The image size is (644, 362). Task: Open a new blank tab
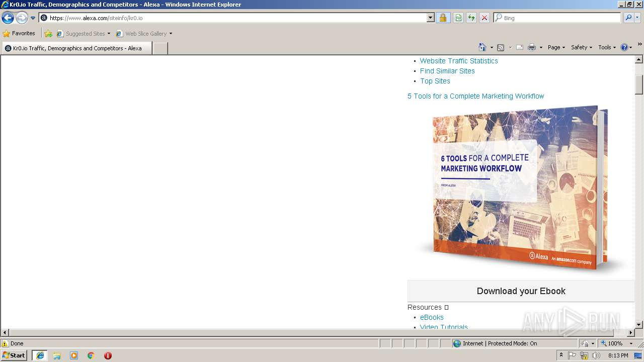160,48
